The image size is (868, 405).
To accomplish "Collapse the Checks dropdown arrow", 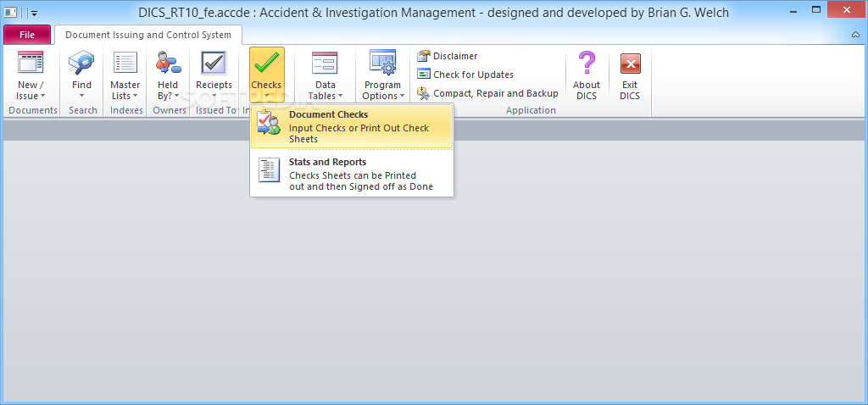I will tap(266, 96).
